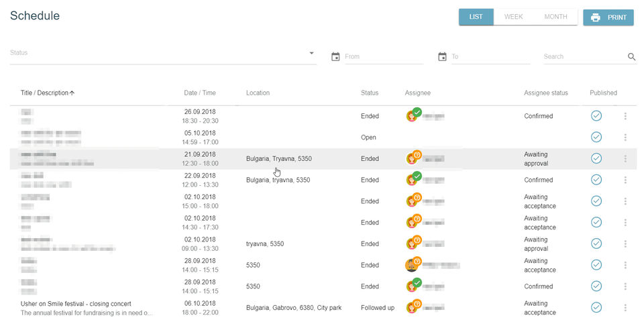Image resolution: width=644 pixels, height=330 pixels.
Task: Click assignee avatar on 02.10.2018 09:00 shift
Action: point(413,244)
